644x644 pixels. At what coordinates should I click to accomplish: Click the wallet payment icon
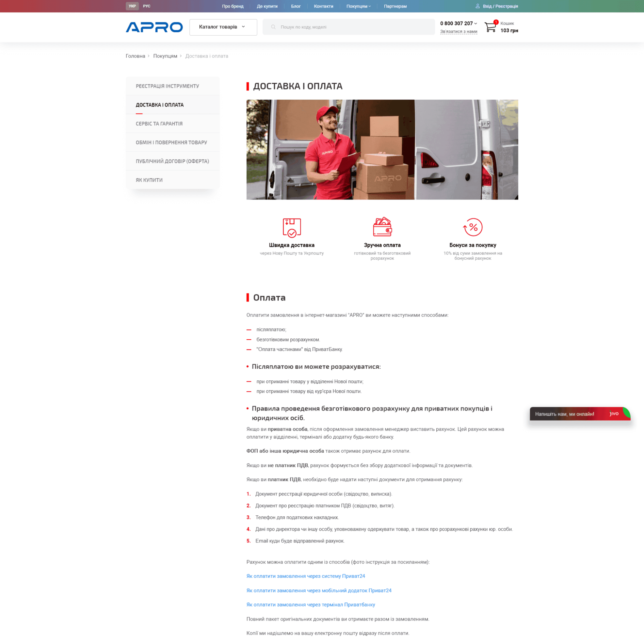pos(382,226)
